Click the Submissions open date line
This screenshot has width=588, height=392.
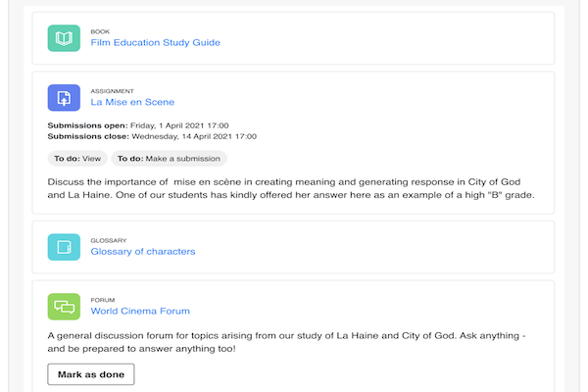(x=138, y=125)
